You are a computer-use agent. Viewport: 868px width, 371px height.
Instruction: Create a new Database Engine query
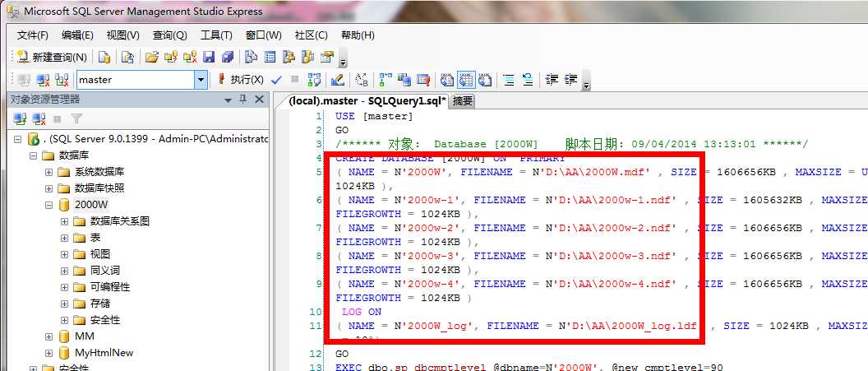point(104,57)
